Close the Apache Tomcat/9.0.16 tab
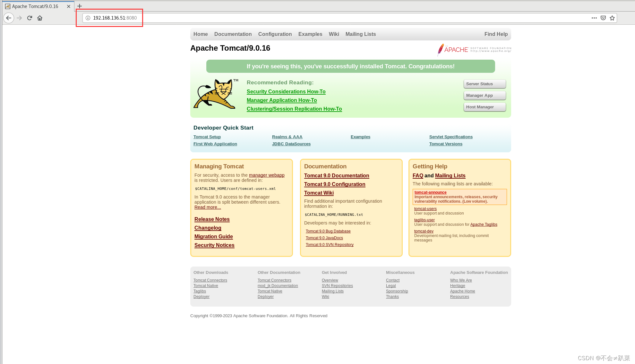This screenshot has height=364, width=635. click(69, 6)
